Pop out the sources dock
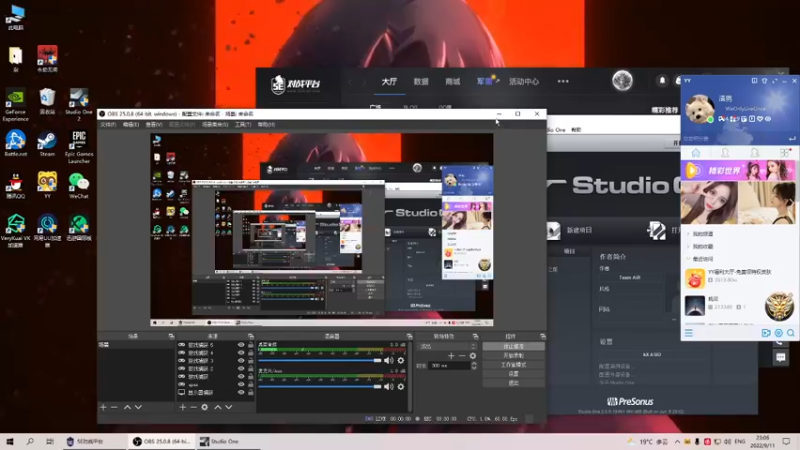The height and width of the screenshot is (450, 800). 251,336
